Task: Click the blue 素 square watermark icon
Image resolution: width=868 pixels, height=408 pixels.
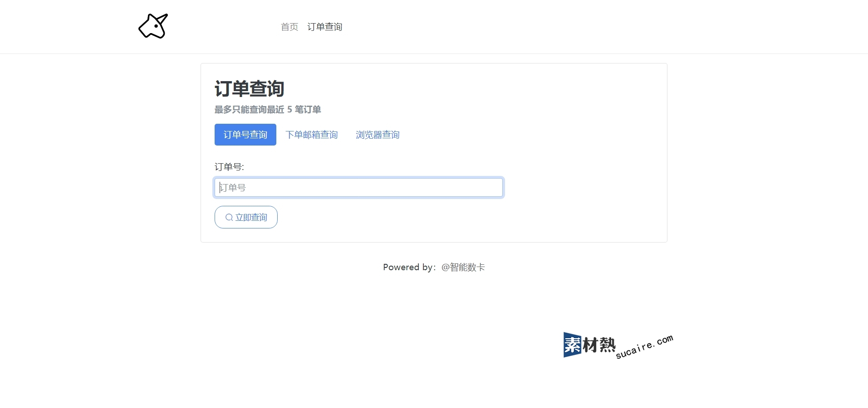Action: tap(572, 345)
